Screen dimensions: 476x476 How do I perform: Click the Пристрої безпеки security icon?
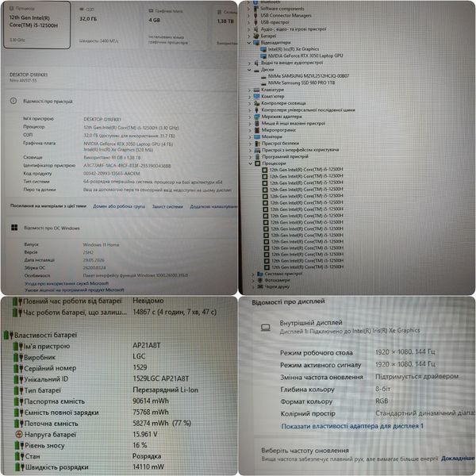[257, 144]
